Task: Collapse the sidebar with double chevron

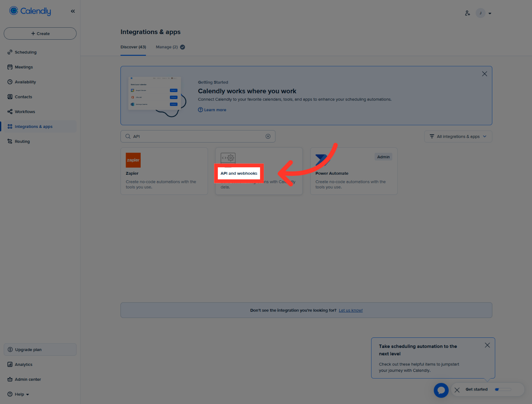Action: [x=73, y=11]
